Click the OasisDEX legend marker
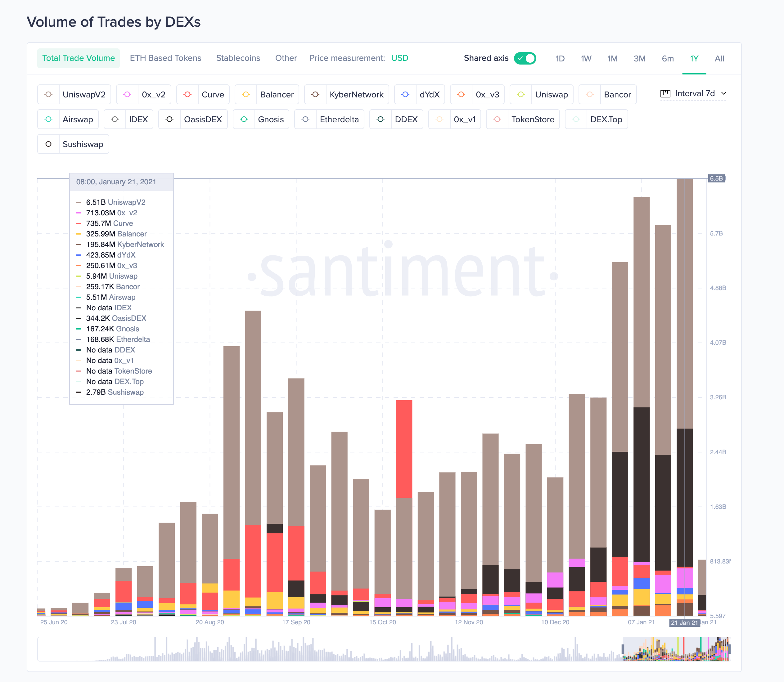 click(x=169, y=119)
